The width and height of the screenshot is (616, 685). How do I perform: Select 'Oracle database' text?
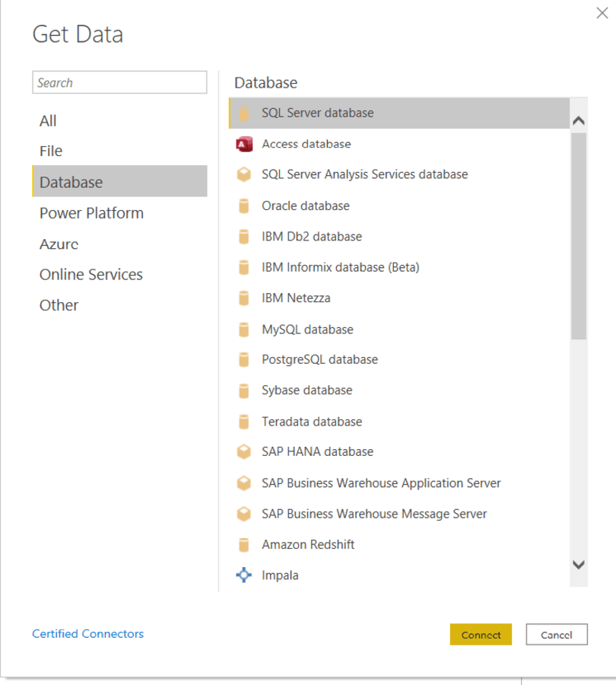pyautogui.click(x=306, y=205)
